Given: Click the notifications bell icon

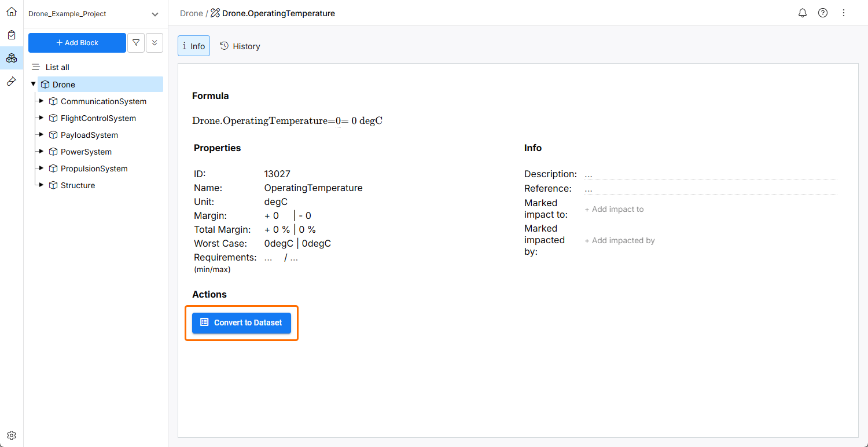Looking at the screenshot, I should (x=803, y=13).
